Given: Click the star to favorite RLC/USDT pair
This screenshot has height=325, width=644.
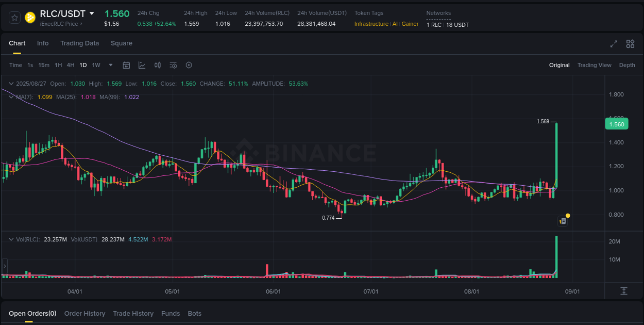Looking at the screenshot, I should (14, 17).
